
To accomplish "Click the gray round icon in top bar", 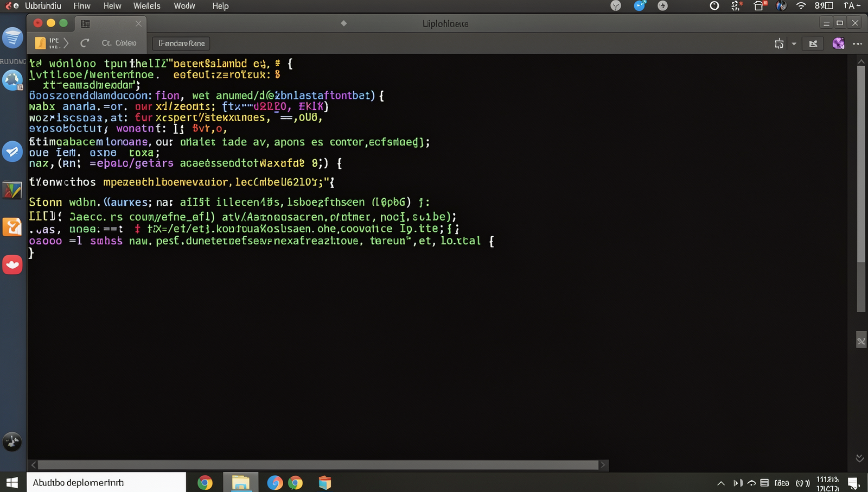I will 616,6.
